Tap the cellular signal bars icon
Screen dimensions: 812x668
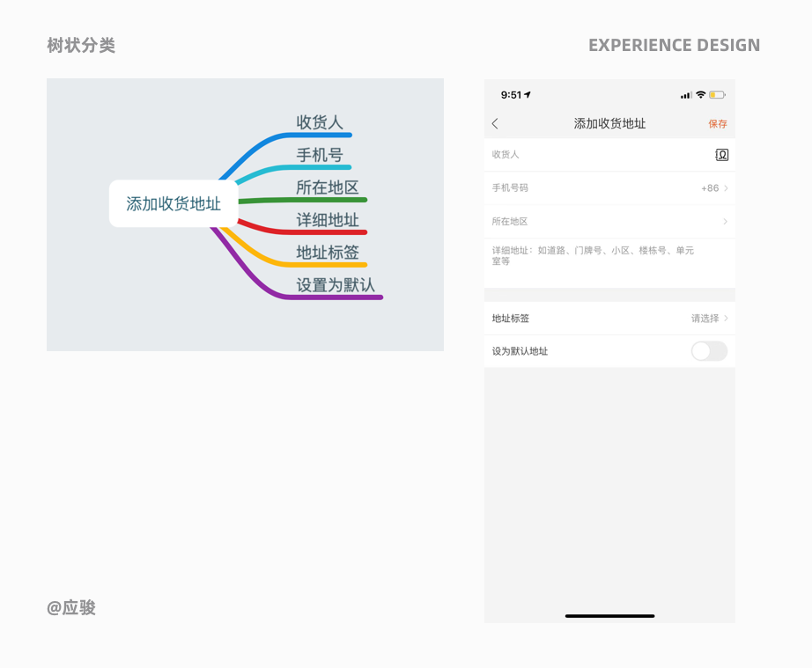[x=686, y=95]
